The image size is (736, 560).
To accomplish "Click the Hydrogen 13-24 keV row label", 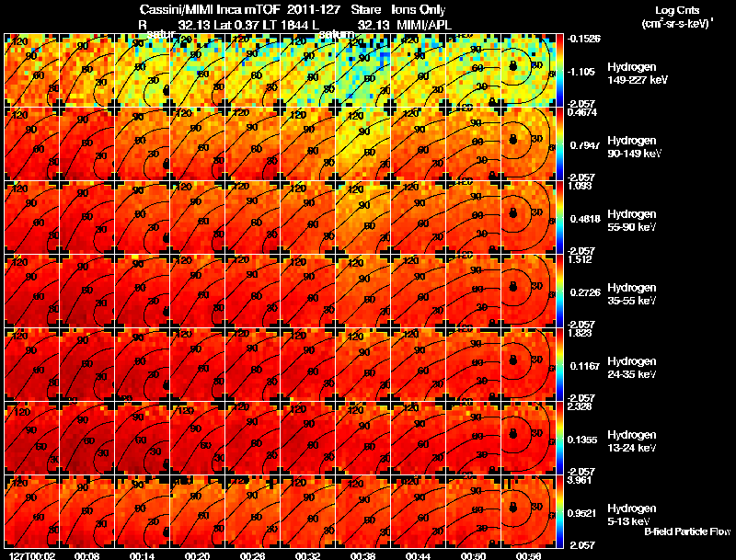I will [632, 441].
